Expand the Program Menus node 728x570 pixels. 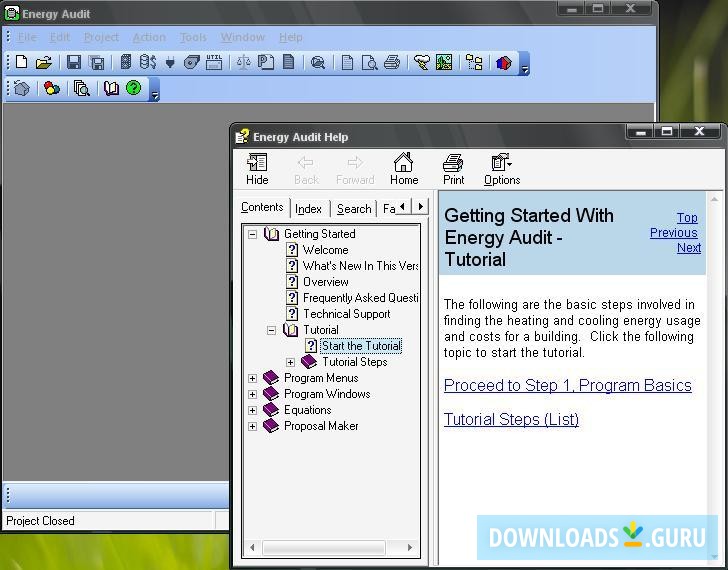[252, 378]
